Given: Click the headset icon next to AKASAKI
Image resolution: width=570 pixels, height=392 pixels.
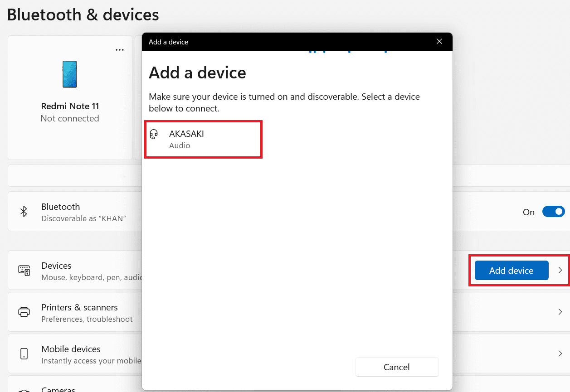Looking at the screenshot, I should click(154, 134).
